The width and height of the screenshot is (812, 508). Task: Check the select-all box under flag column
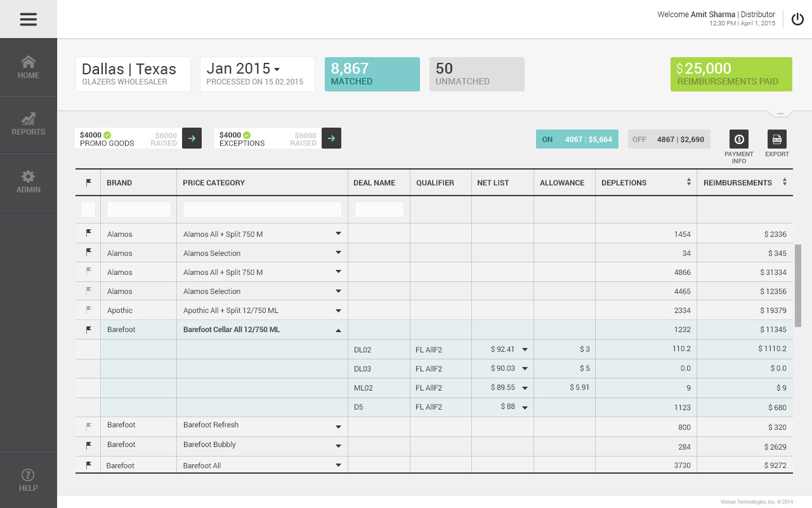pos(88,210)
